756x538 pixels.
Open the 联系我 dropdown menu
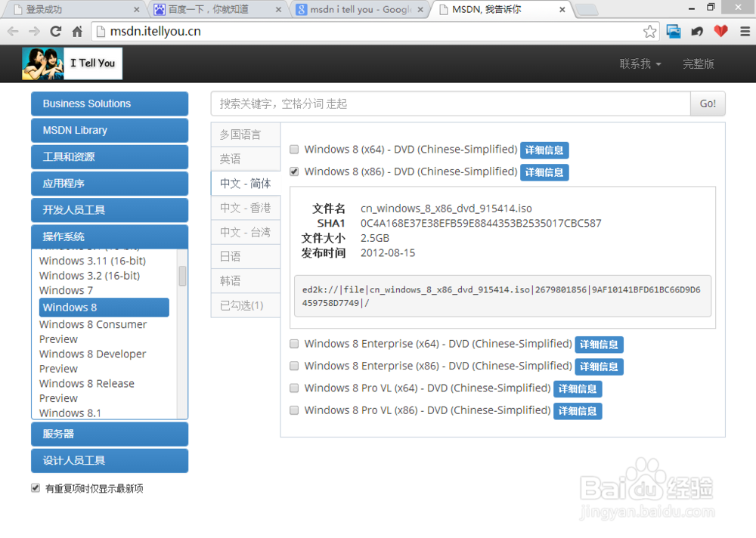(640, 63)
